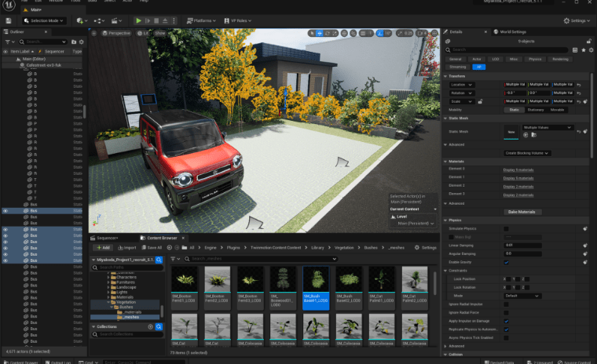Open camera speed setting in viewport
597x364 pixels.
[422, 34]
